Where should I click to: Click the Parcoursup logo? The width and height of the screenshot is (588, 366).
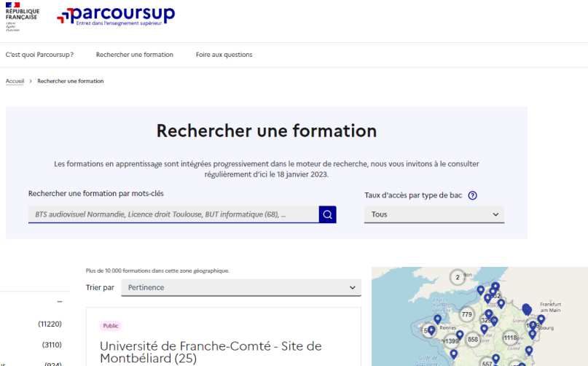click(x=116, y=16)
